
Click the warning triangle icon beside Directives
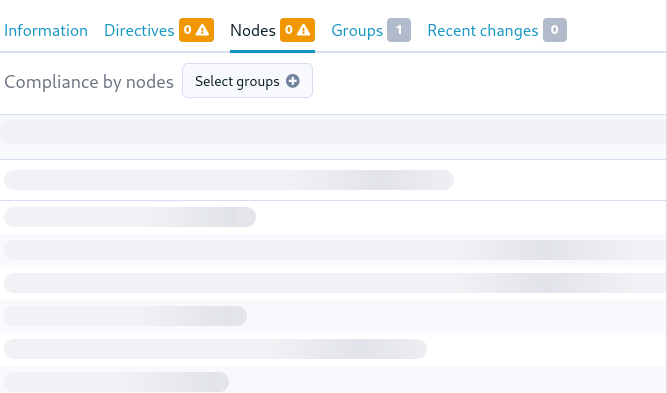[202, 30]
